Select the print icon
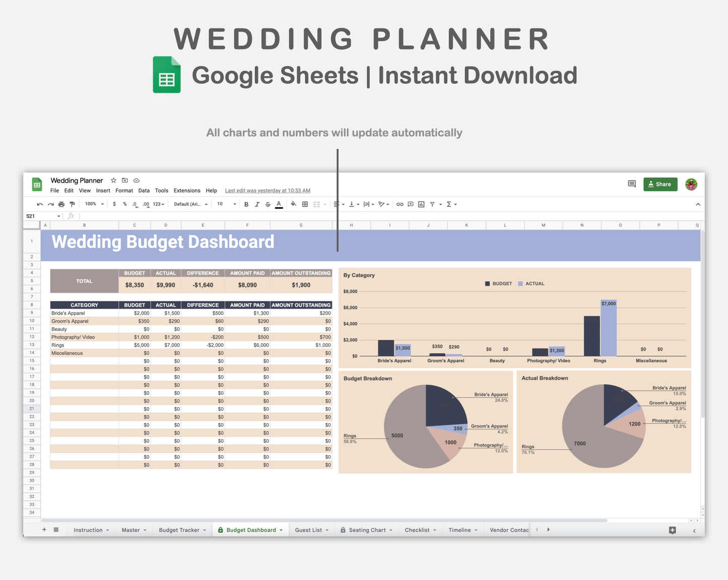728x580 pixels. 60,204
